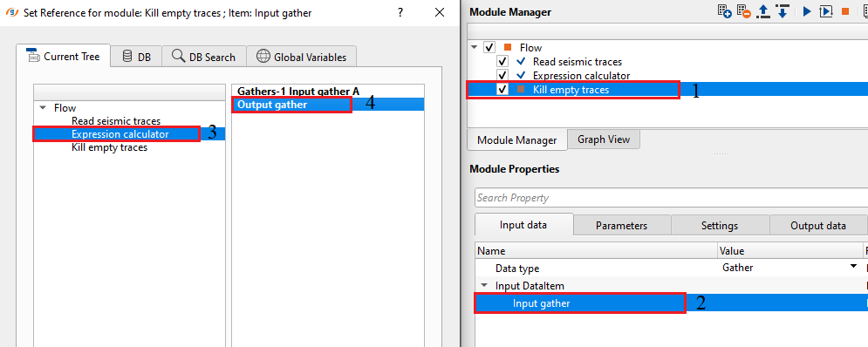Select the Flow row in Module Manager

(x=530, y=48)
